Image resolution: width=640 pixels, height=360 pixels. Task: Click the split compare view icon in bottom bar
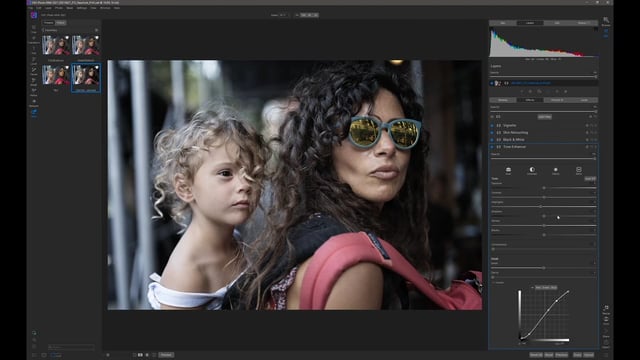(x=140, y=355)
